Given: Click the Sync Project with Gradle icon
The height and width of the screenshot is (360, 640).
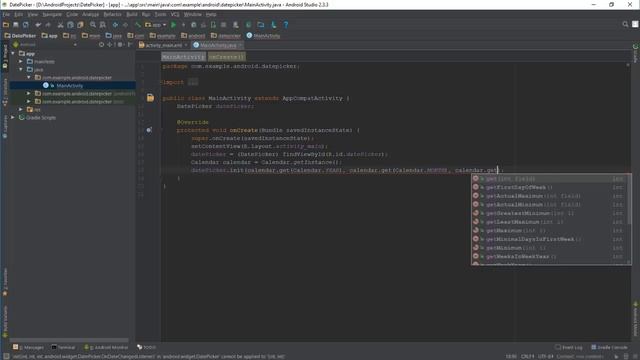Looking at the screenshot, I should (248, 25).
